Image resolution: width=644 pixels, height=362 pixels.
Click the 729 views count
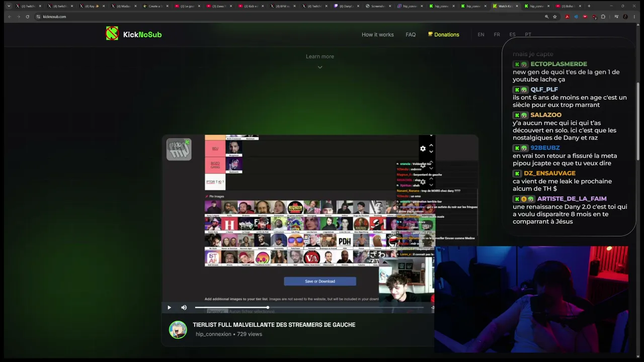[x=250, y=334]
